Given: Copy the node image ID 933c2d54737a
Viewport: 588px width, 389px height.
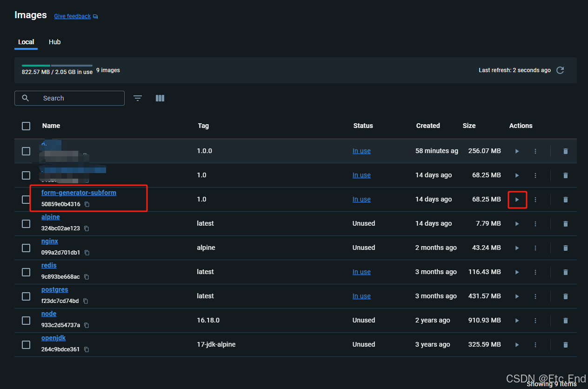Looking at the screenshot, I should click(87, 325).
